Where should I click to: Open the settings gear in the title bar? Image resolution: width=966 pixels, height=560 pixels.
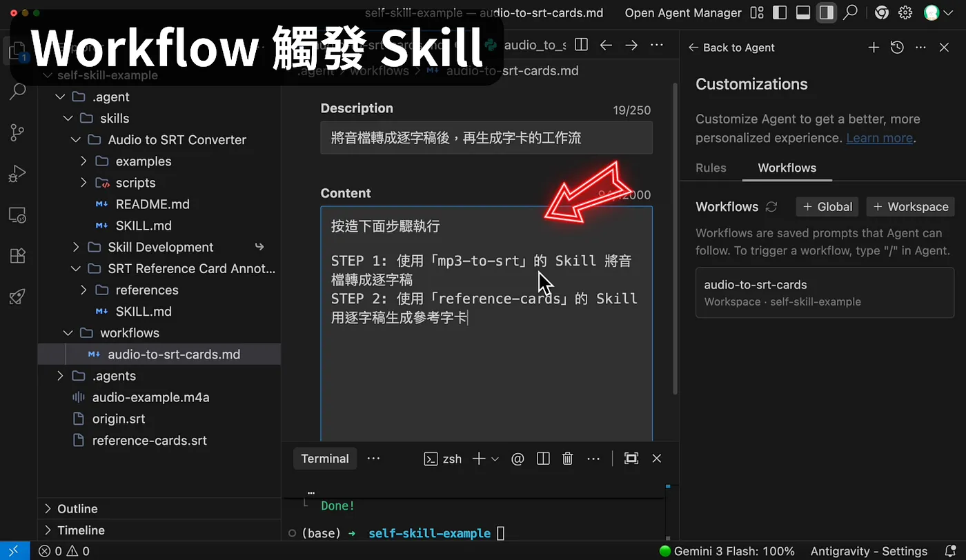[906, 12]
